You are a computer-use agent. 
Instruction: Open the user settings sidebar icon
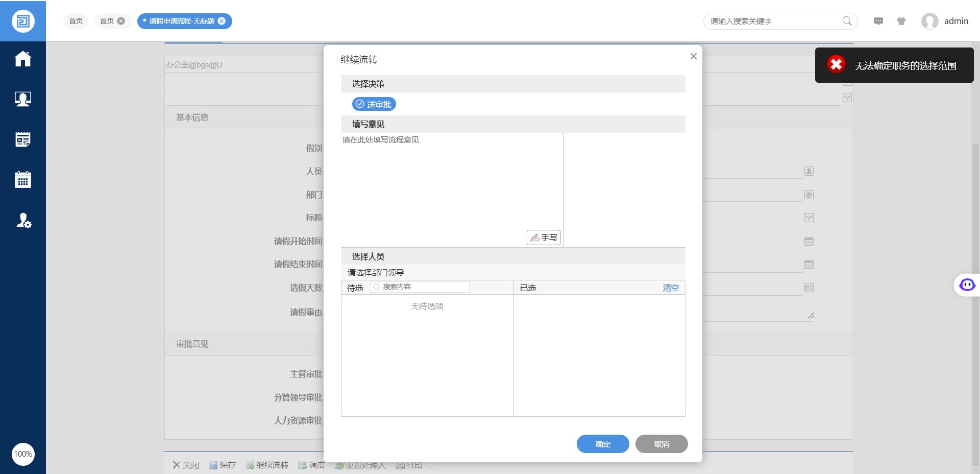[x=23, y=220]
